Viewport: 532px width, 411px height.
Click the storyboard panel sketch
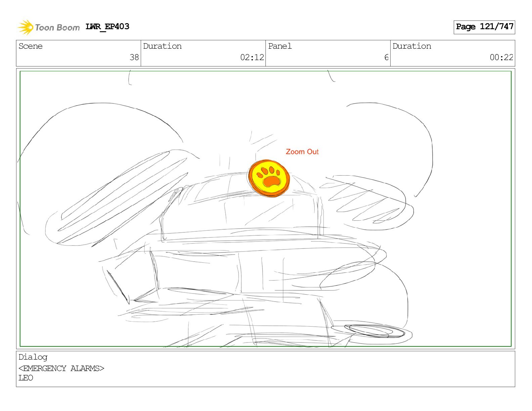(x=266, y=209)
